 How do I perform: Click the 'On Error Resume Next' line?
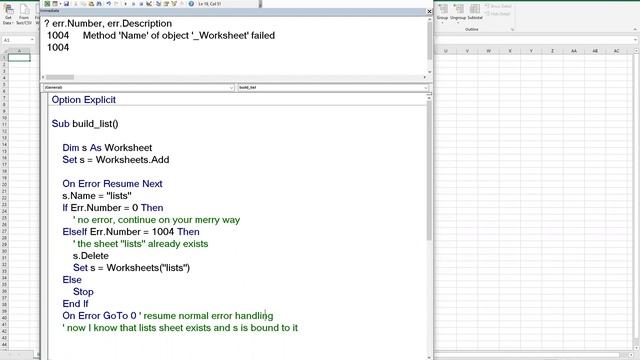click(112, 184)
